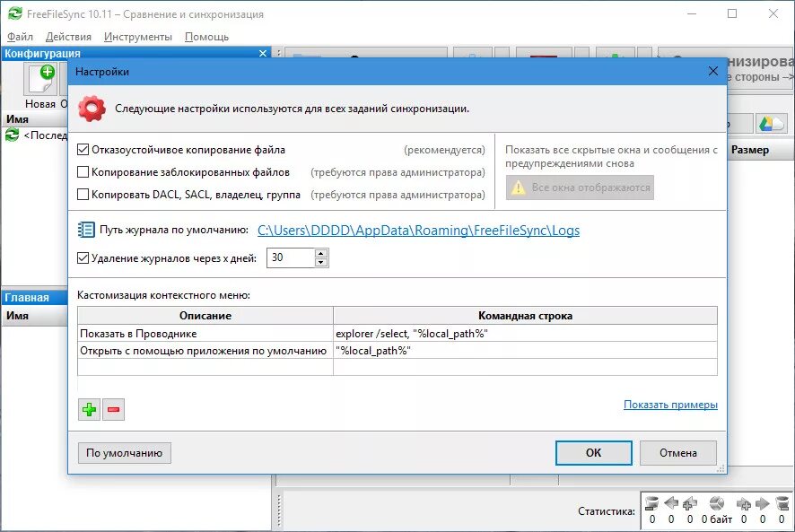Click the "%local_path%" command cell in second row
The width and height of the screenshot is (795, 532).
[525, 351]
